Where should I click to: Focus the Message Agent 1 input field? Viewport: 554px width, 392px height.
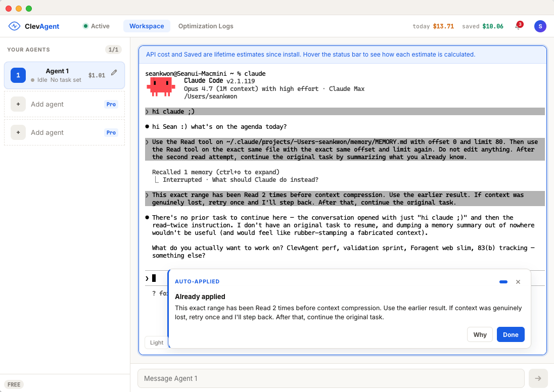331,378
